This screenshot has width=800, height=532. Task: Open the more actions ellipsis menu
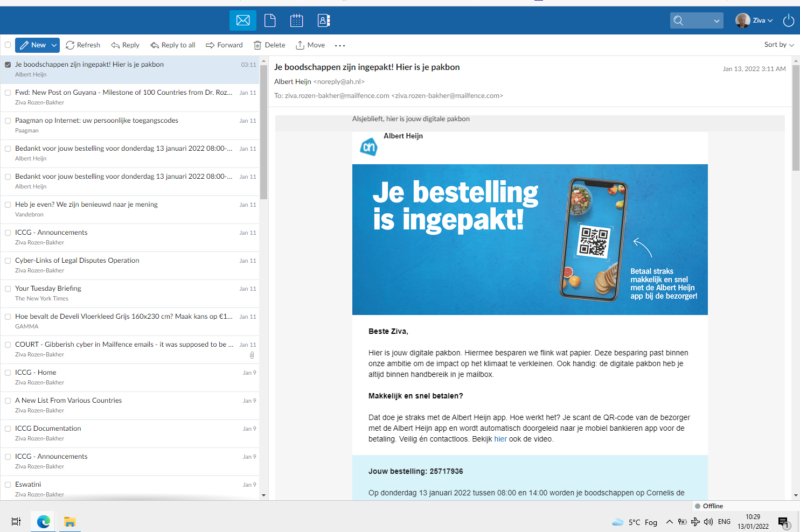(340, 46)
